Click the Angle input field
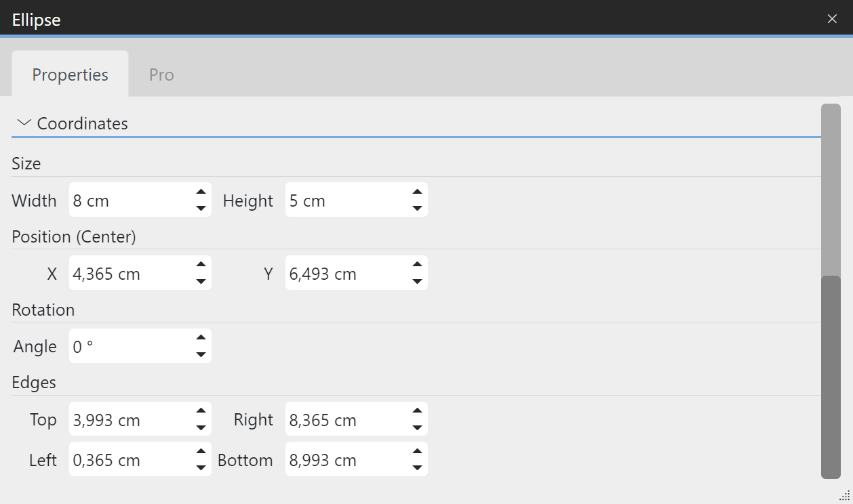The width and height of the screenshot is (853, 504). 129,347
